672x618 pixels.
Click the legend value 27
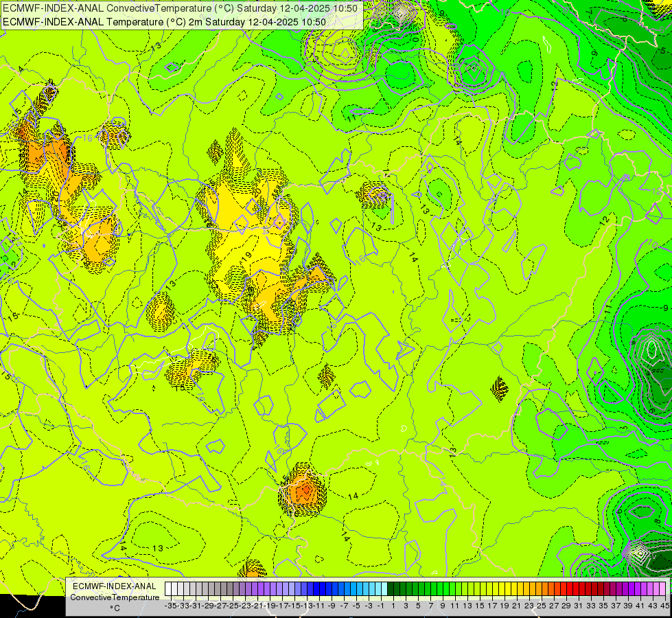pyautogui.click(x=554, y=606)
